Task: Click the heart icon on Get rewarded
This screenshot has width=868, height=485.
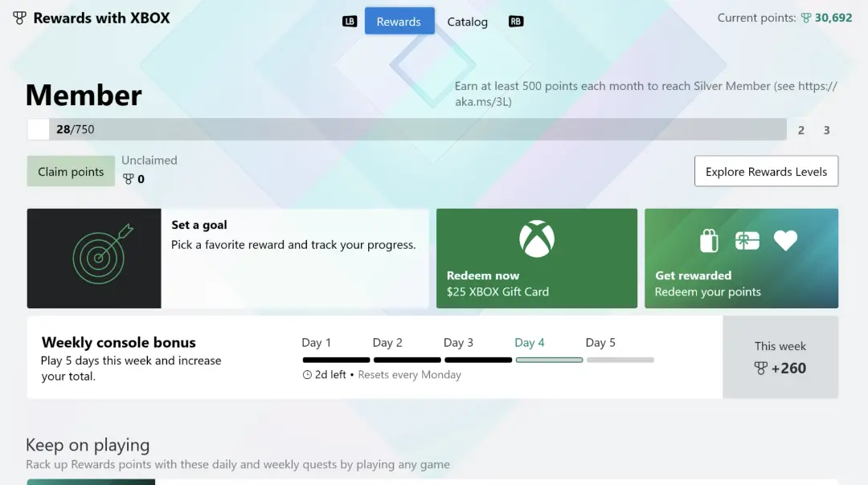Action: pyautogui.click(x=785, y=241)
